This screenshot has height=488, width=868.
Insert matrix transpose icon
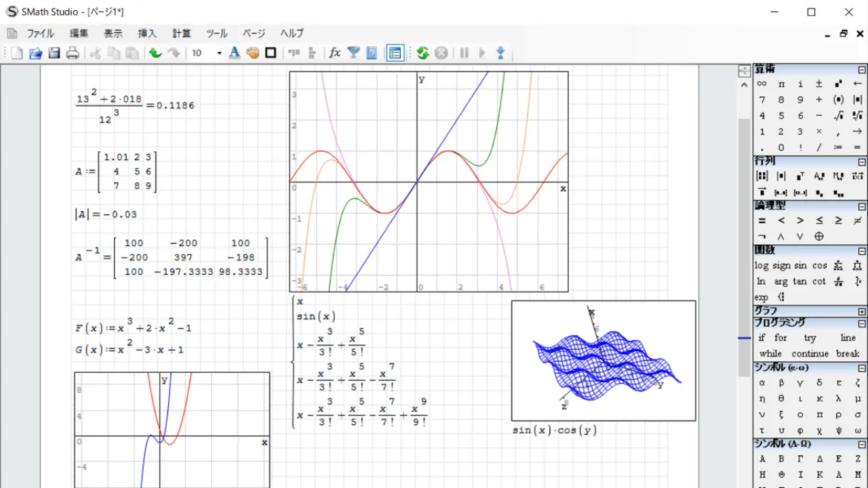800,176
